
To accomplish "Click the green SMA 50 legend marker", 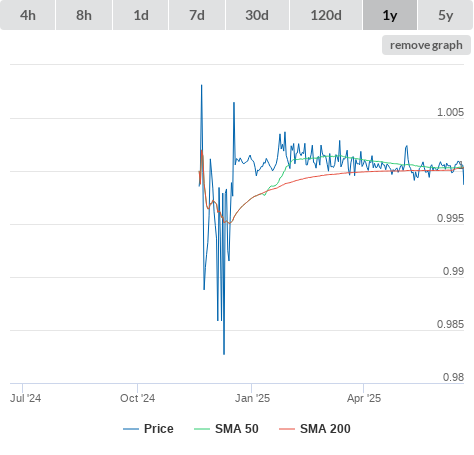I will pos(202,429).
